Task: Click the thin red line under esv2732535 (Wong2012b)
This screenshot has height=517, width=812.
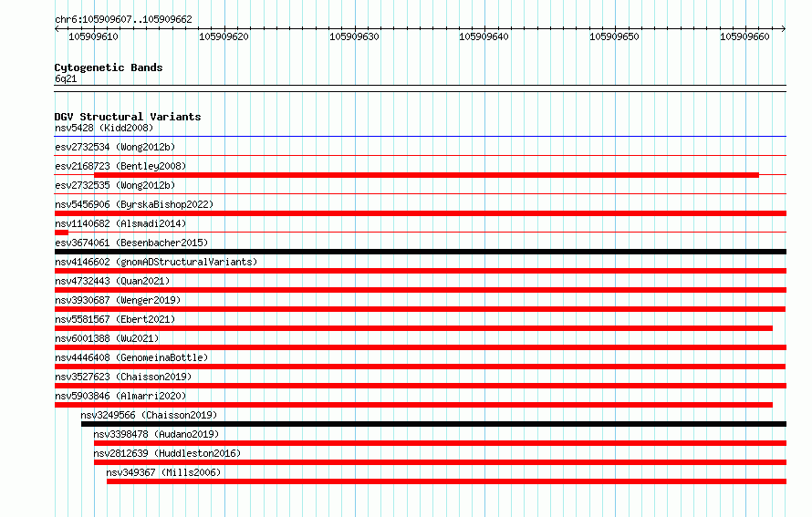Action: (421, 194)
